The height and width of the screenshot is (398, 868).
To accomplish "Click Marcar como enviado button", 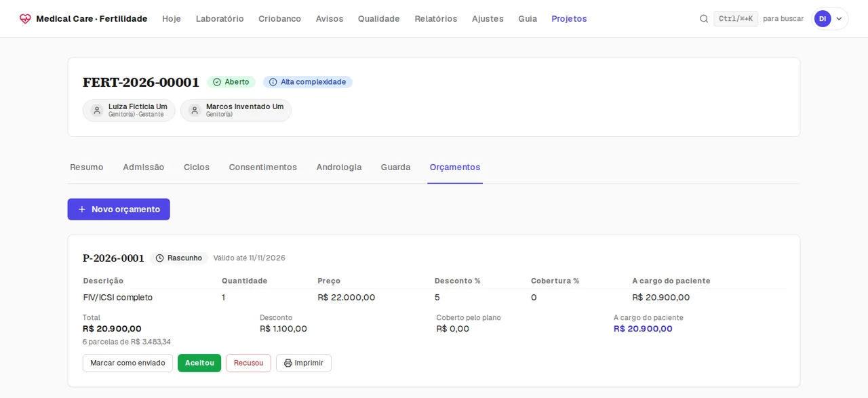I will (x=127, y=363).
